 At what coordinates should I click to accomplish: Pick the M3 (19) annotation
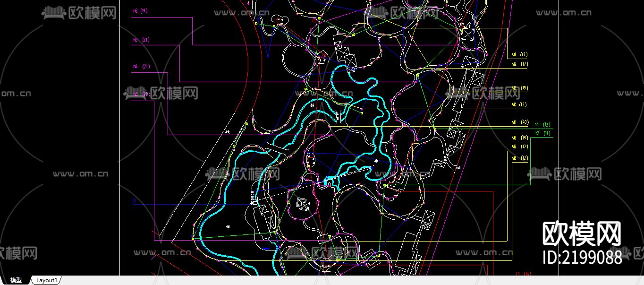click(x=519, y=88)
